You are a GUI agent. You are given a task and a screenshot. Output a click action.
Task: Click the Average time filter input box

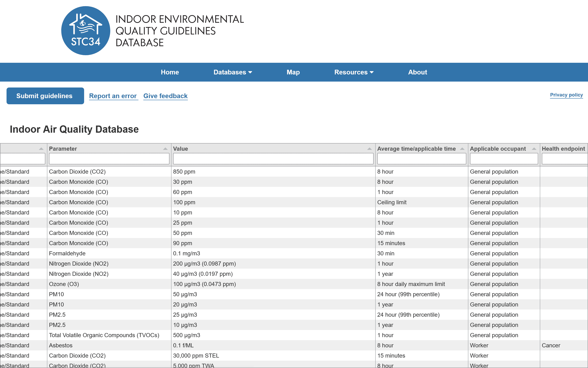click(x=422, y=159)
